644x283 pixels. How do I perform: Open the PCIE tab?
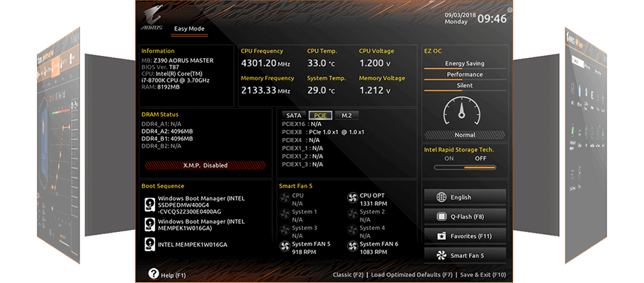(320, 115)
